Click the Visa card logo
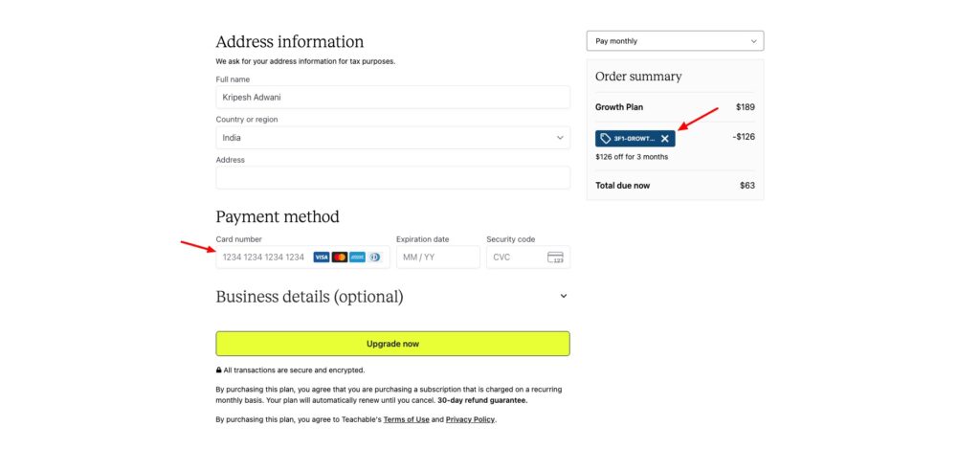The image size is (980, 449). pyautogui.click(x=322, y=258)
